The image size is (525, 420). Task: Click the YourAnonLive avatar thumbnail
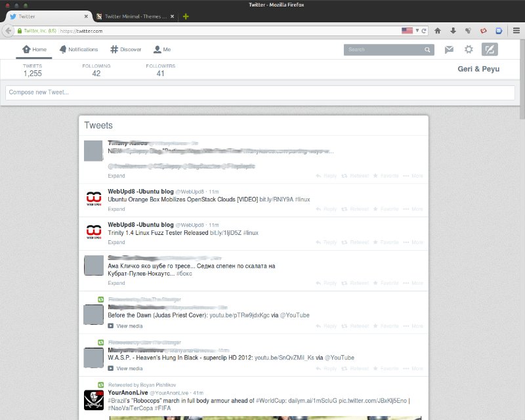click(x=94, y=400)
